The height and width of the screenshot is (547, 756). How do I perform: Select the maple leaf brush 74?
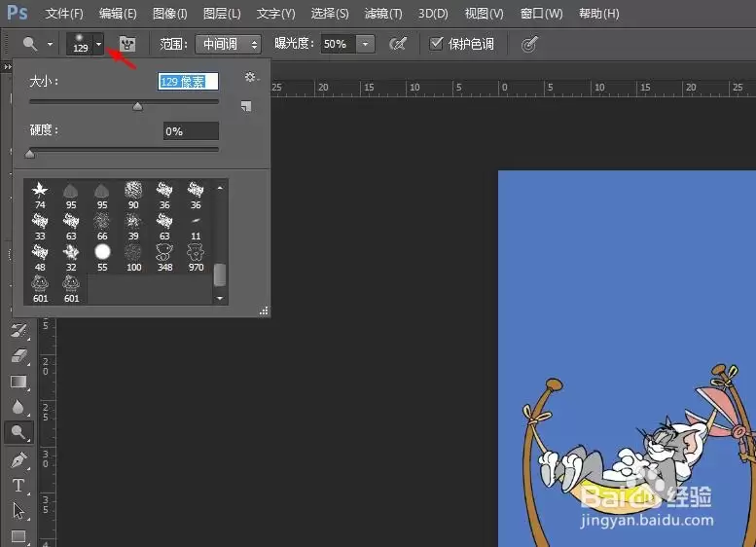tap(40, 196)
